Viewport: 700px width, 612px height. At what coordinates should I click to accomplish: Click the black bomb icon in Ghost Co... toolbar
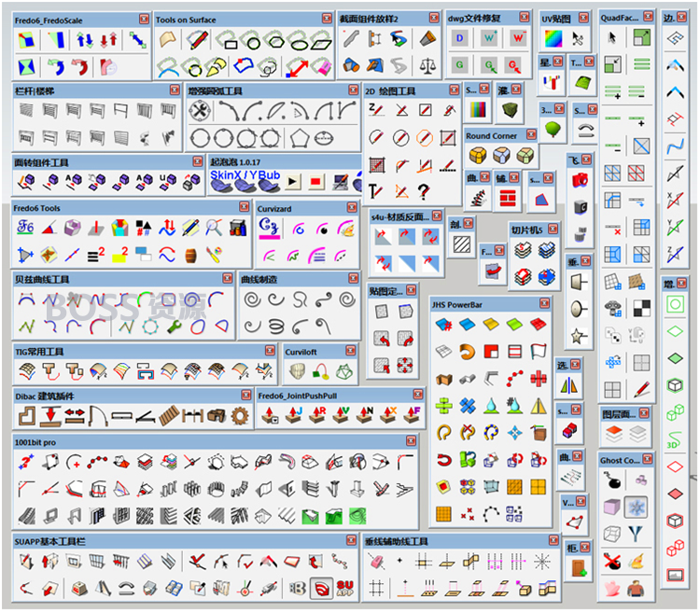point(612,480)
